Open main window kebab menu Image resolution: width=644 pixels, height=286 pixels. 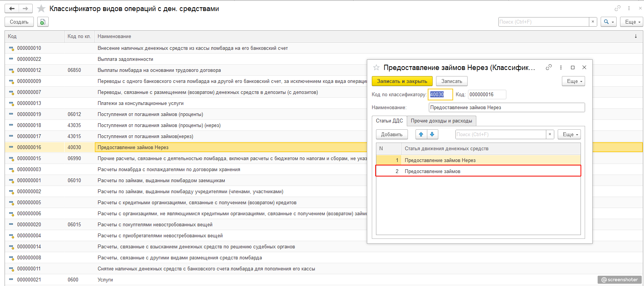629,8
